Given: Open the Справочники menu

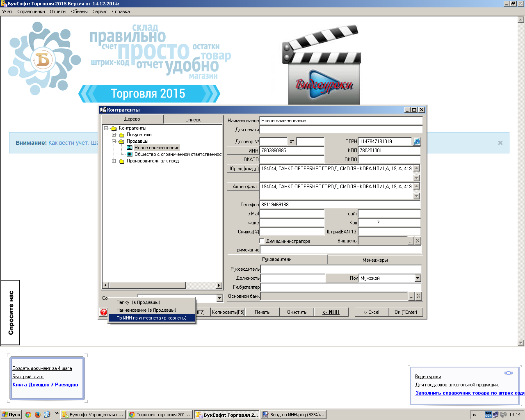Looking at the screenshot, I should (31, 11).
